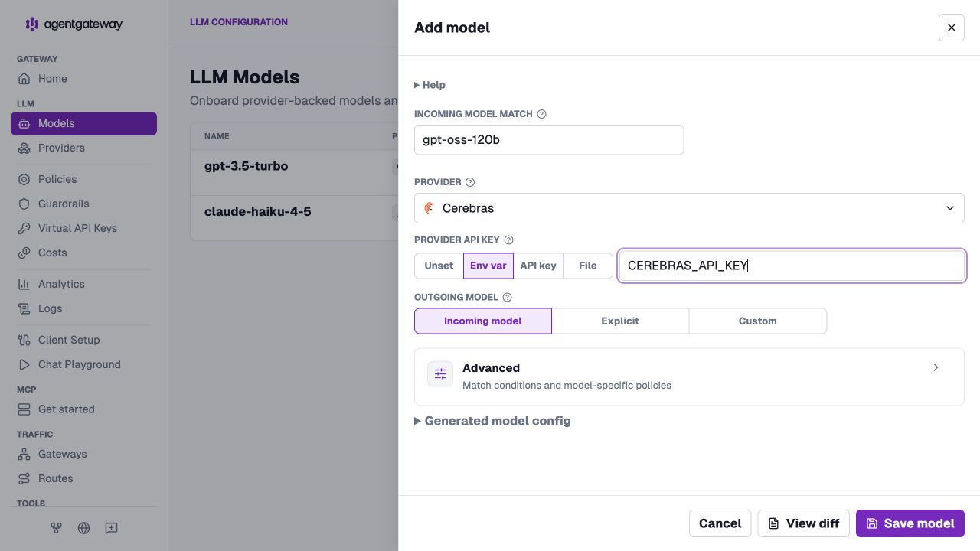Open the network topology icon in sidebar footer
Image resolution: width=980 pixels, height=551 pixels.
coord(56,528)
